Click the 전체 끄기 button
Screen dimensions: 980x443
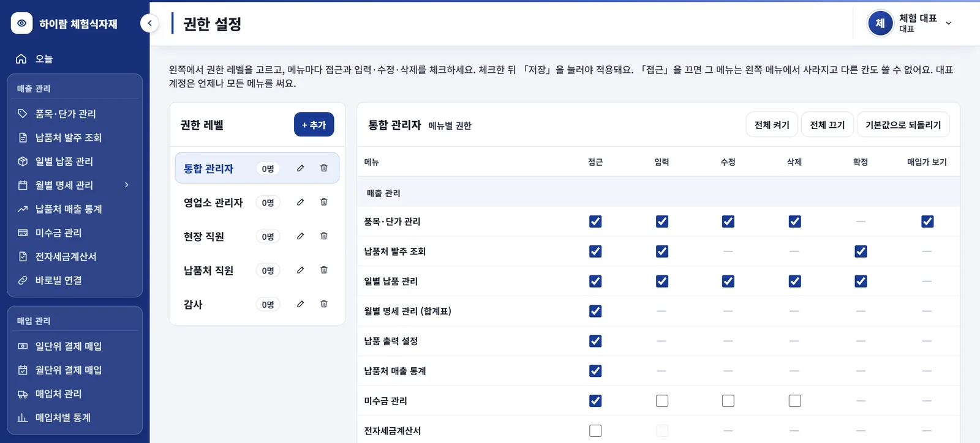827,125
